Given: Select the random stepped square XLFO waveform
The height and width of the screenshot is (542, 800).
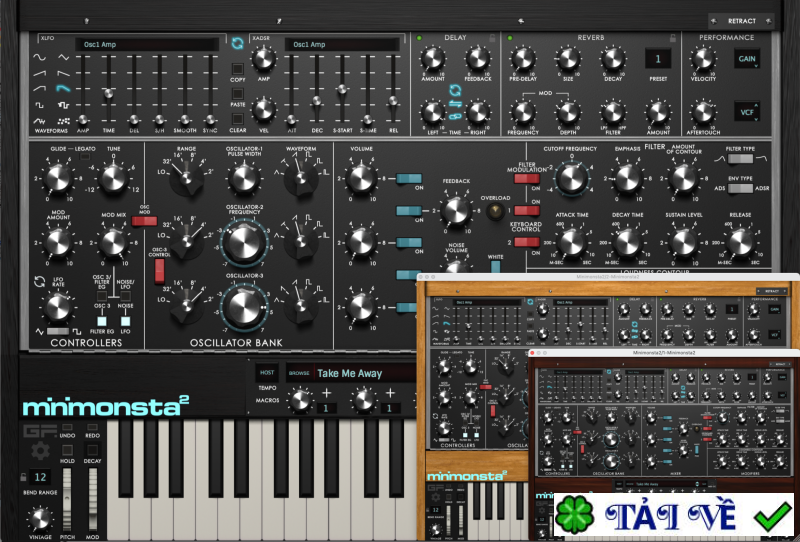Looking at the screenshot, I should tap(63, 105).
